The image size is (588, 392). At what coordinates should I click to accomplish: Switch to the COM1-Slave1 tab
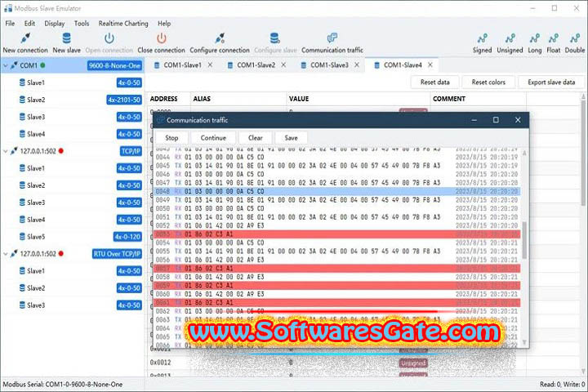[182, 65]
